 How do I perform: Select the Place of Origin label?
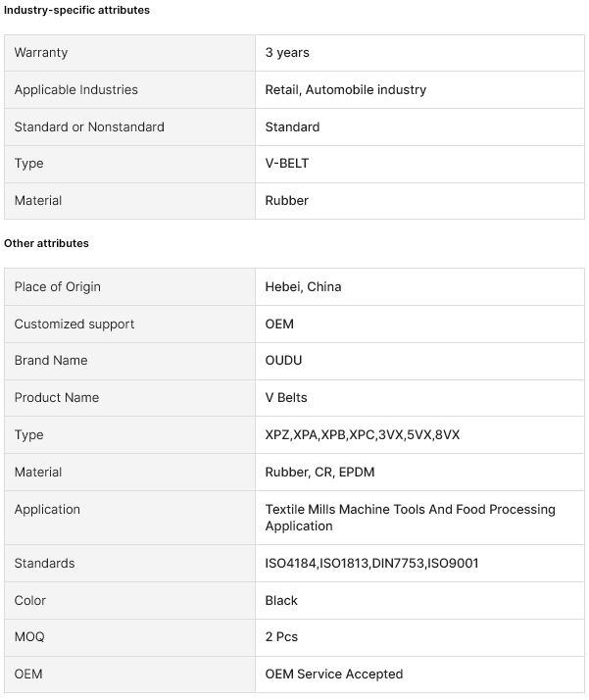coord(58,287)
